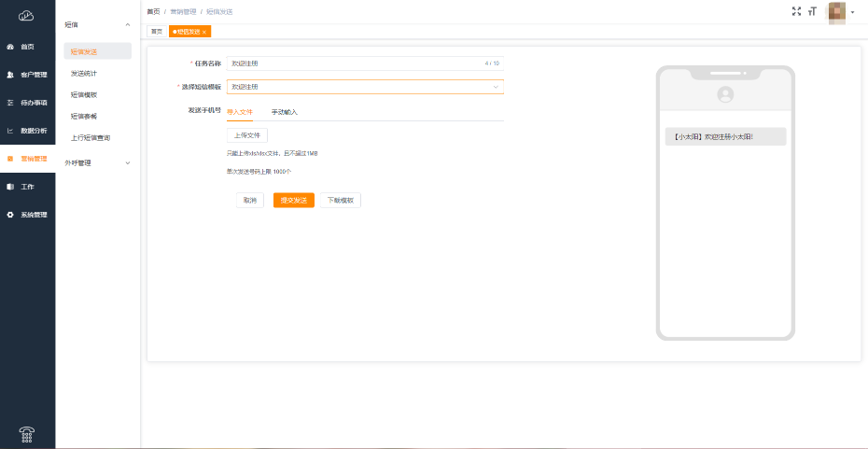Click the font size icon

point(812,11)
